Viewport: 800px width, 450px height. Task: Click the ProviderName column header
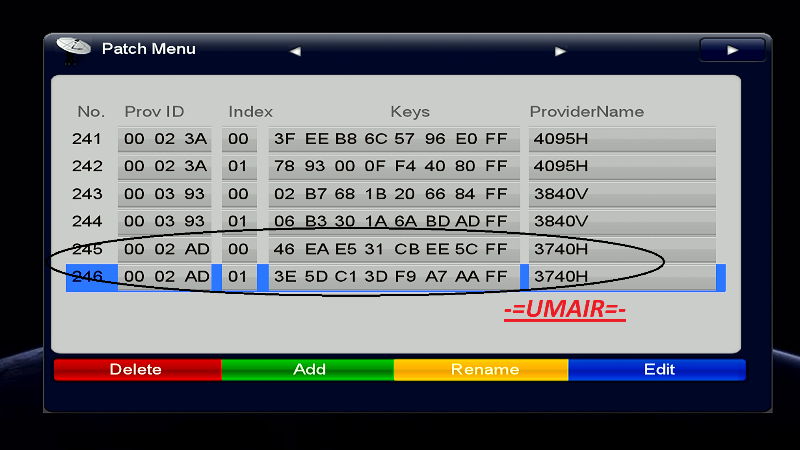[x=587, y=112]
